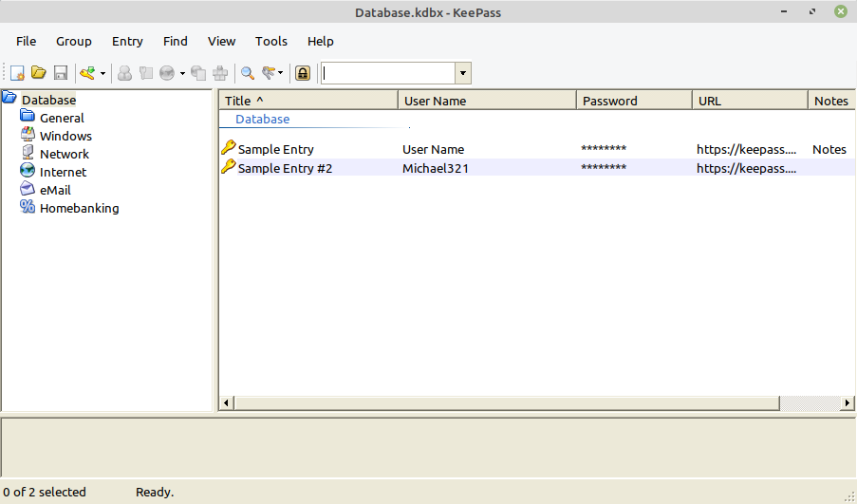The width and height of the screenshot is (857, 504).
Task: Click the key icon of Sample Entry #2
Action: (x=229, y=166)
